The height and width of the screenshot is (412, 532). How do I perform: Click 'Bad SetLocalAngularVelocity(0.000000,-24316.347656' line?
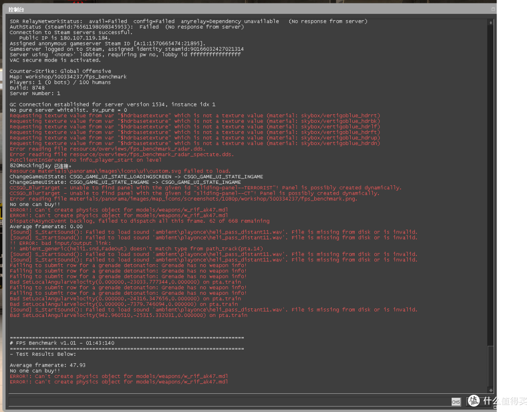[125, 299]
